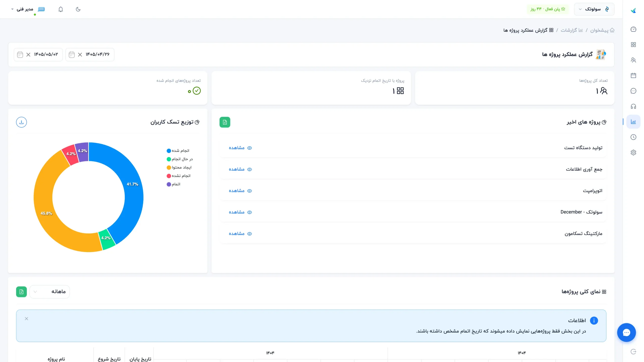Click the مارکتینگ تسکامون project name

click(583, 234)
